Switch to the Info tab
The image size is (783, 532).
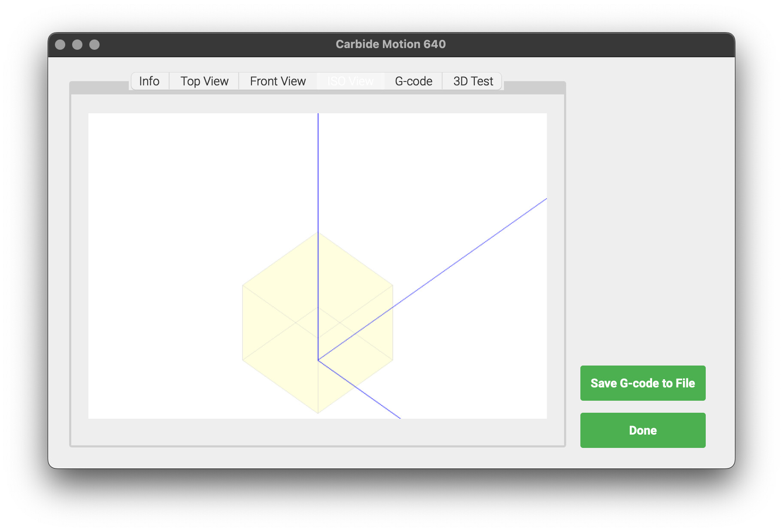coord(149,81)
